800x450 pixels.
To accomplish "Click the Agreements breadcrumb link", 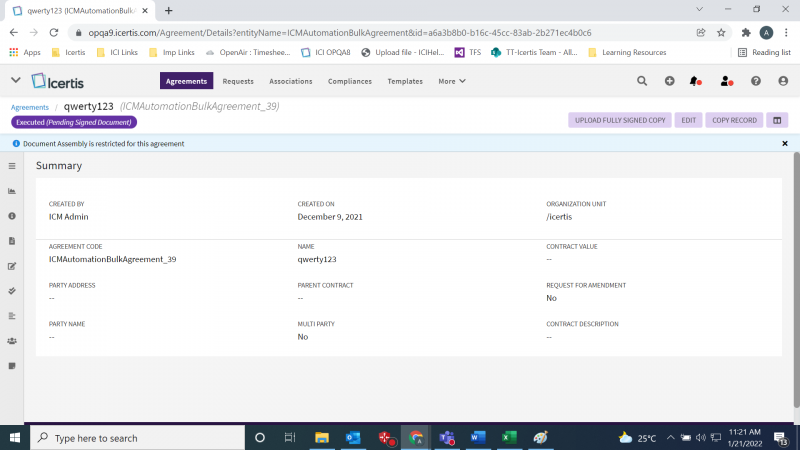I will (x=30, y=107).
